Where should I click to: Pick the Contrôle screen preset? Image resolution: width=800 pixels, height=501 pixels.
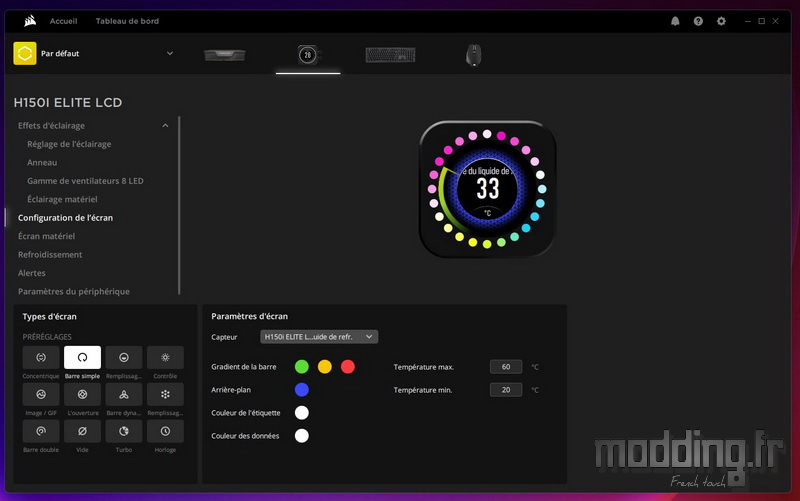pyautogui.click(x=165, y=358)
